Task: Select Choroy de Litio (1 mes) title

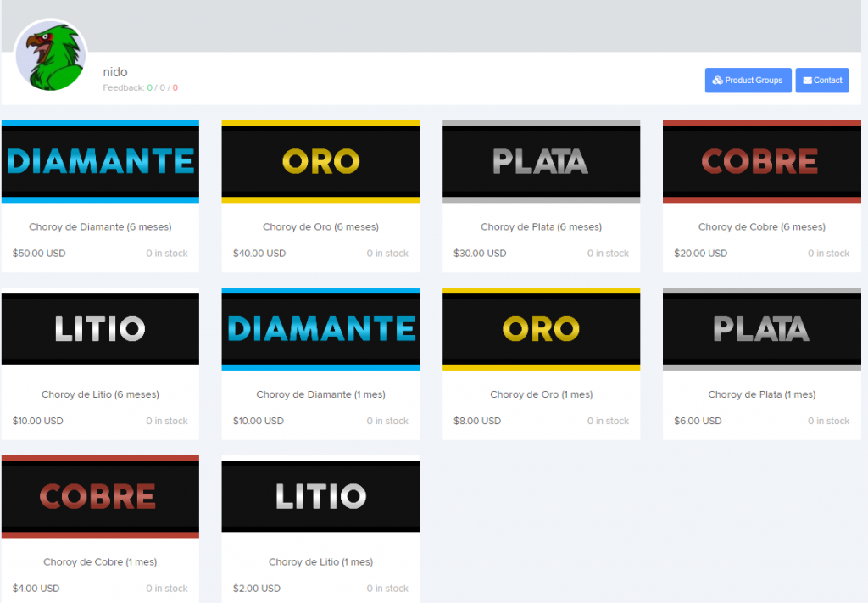Action: click(320, 562)
